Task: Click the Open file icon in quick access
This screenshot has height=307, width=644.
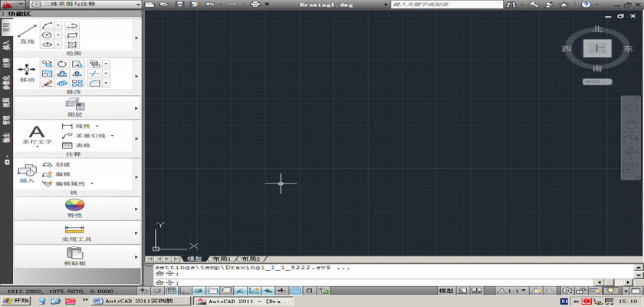Action: click(x=164, y=4)
